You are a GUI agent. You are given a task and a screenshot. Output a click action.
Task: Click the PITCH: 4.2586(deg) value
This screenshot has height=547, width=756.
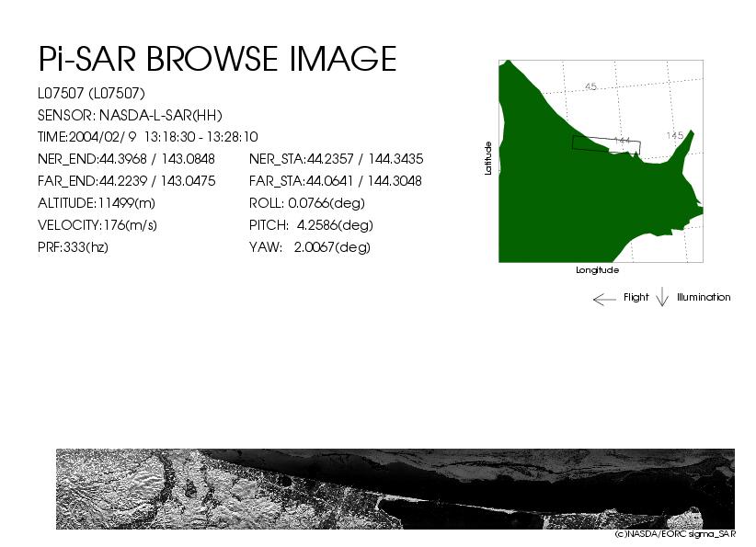312,225
